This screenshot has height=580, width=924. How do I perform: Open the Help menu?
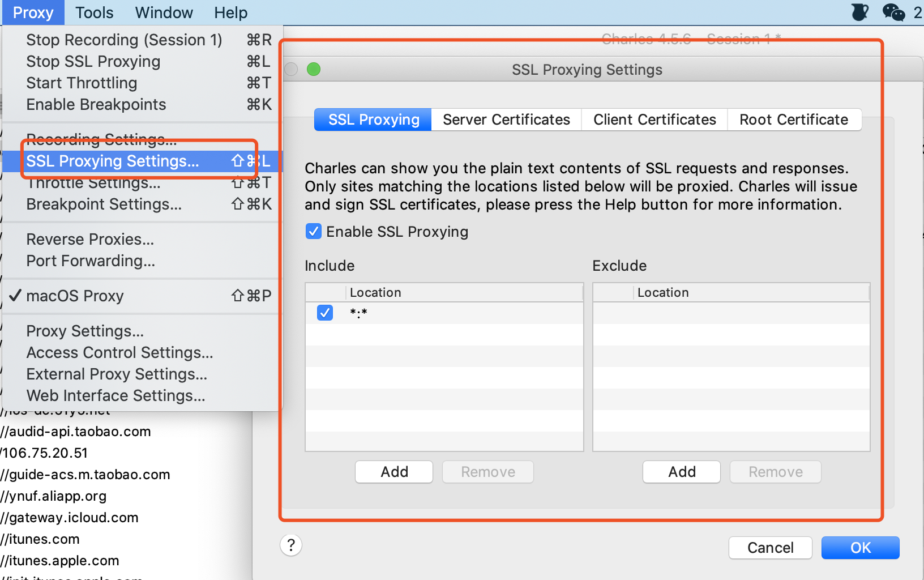tap(230, 12)
